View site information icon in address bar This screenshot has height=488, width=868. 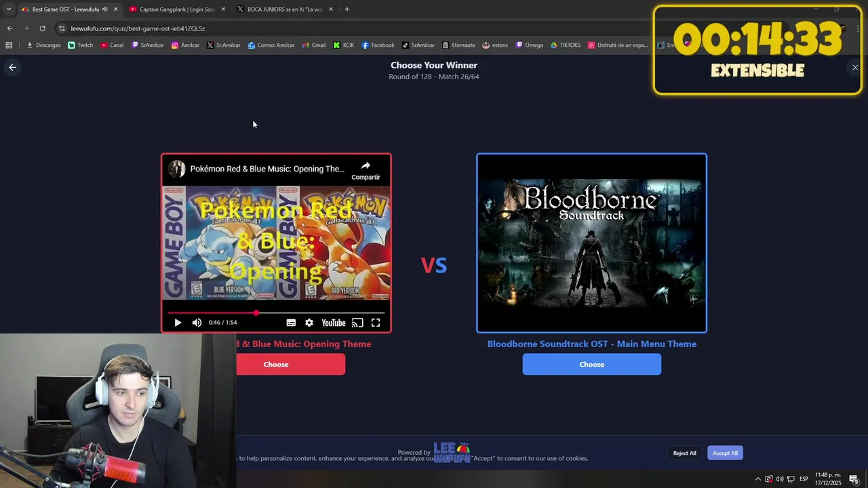click(x=62, y=28)
